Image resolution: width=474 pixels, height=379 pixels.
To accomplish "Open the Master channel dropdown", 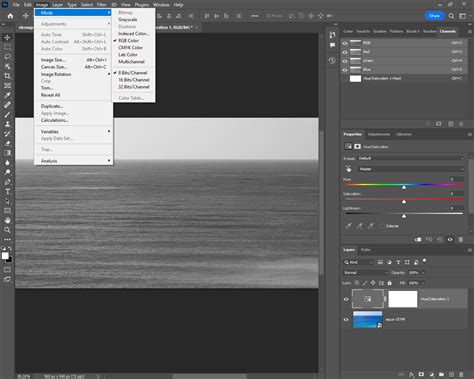I will click(x=411, y=169).
